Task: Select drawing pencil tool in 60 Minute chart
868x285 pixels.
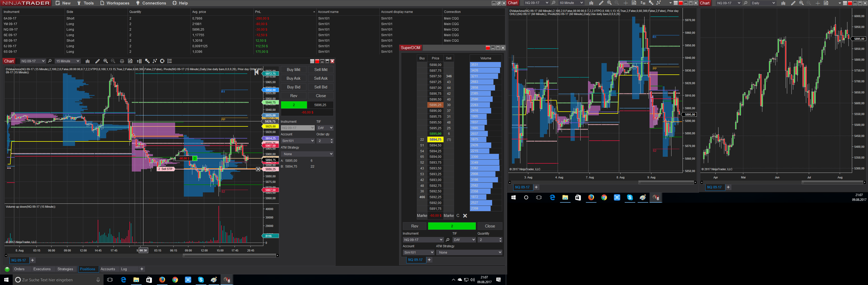Action: tap(601, 3)
